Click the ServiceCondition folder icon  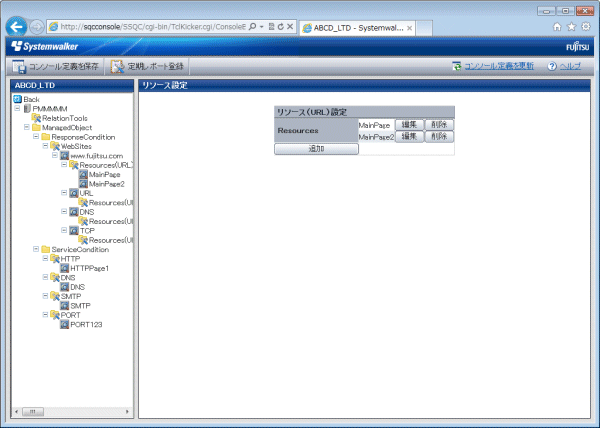tap(46, 249)
